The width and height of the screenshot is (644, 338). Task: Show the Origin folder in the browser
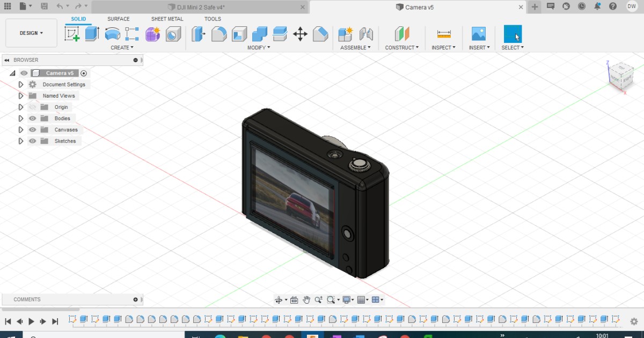click(33, 107)
